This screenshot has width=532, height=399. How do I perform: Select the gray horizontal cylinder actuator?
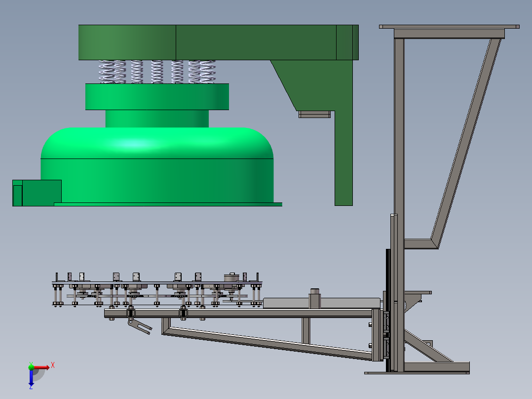coord(321,303)
